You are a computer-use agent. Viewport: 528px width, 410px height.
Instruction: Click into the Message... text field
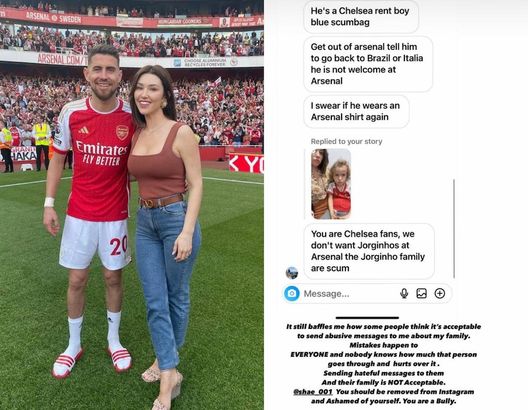click(349, 294)
